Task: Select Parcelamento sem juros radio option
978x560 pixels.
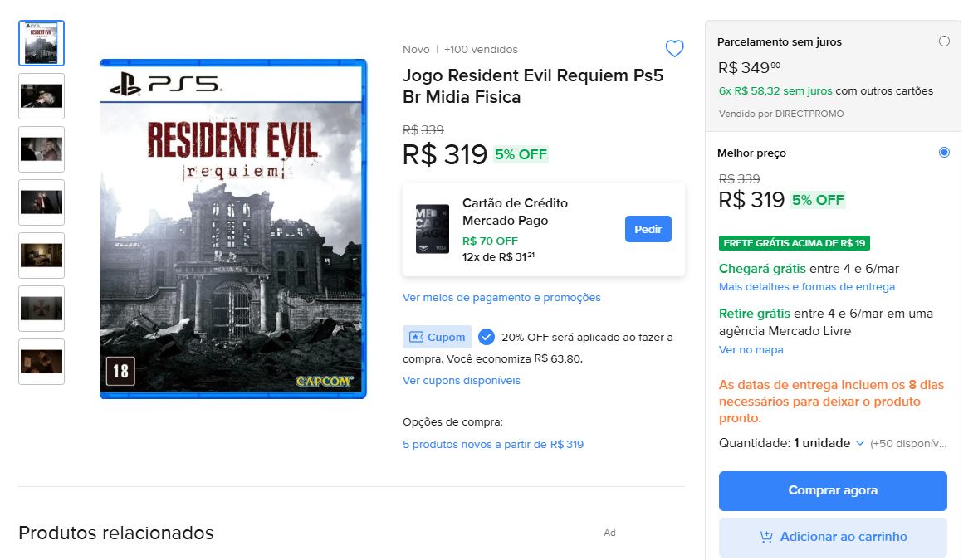Action: 944,41
